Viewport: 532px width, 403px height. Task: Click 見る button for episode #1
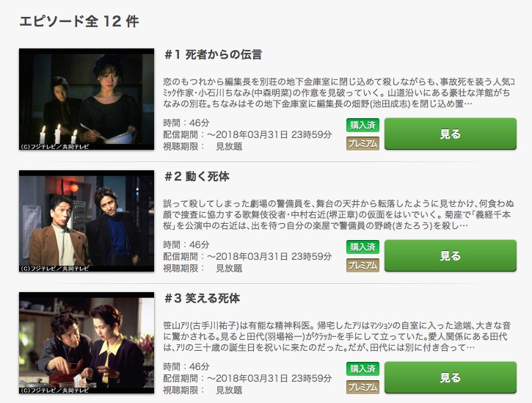(x=451, y=134)
